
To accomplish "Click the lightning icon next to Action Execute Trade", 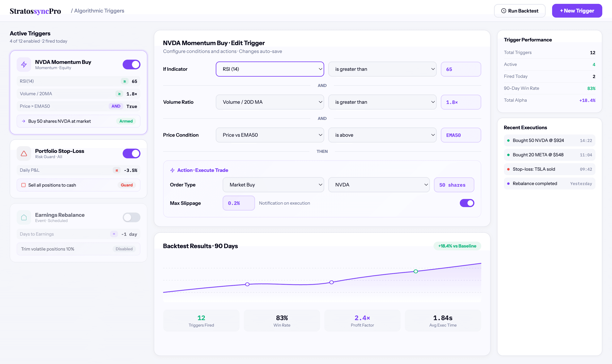I will point(173,170).
